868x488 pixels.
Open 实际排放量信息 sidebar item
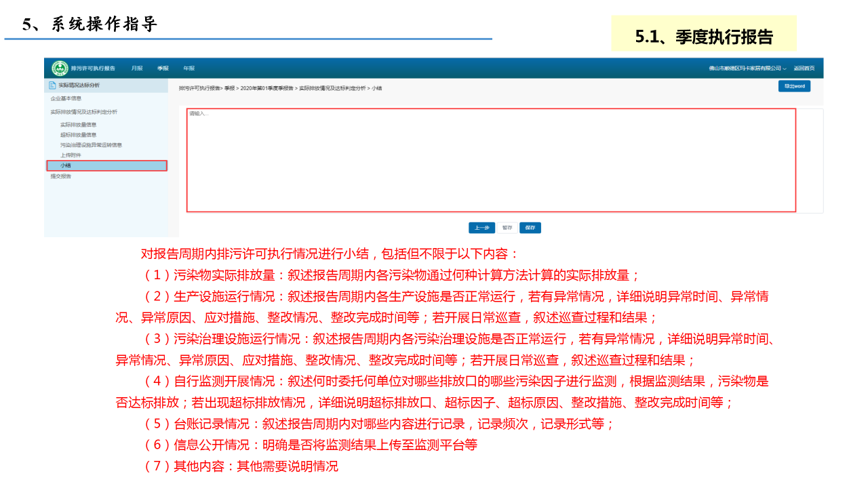point(78,125)
